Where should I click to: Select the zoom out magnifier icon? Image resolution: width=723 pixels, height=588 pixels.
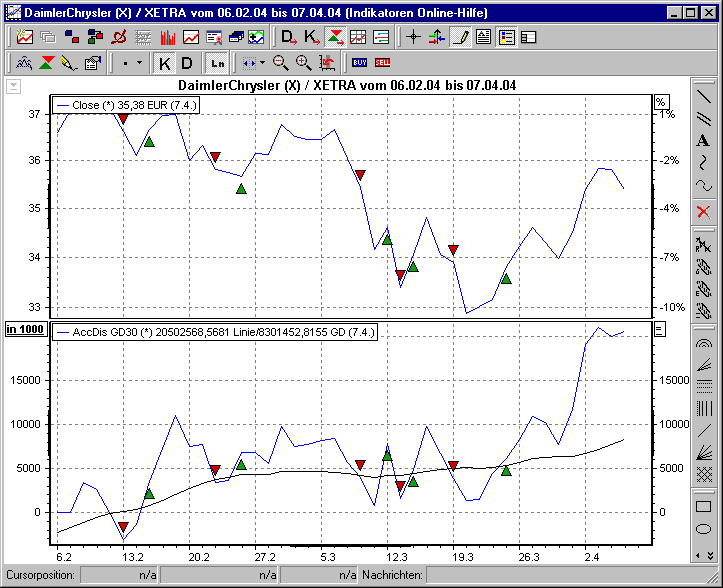click(x=281, y=62)
